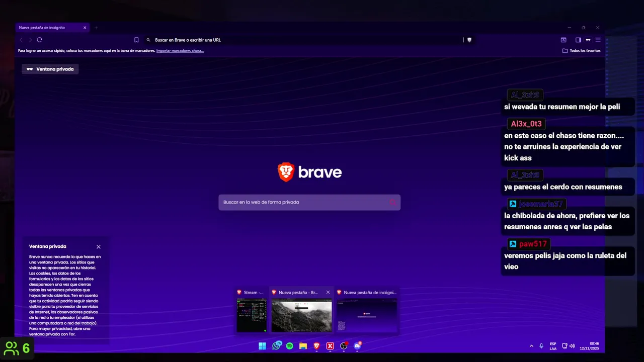The width and height of the screenshot is (644, 362).
Task: Click the Brave browser taskbar icon
Action: click(x=316, y=346)
